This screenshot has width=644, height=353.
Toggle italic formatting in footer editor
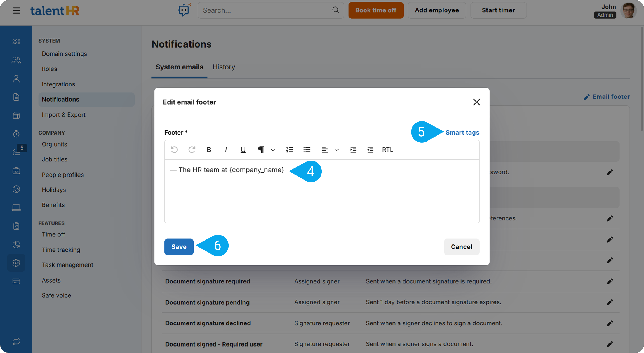point(226,150)
